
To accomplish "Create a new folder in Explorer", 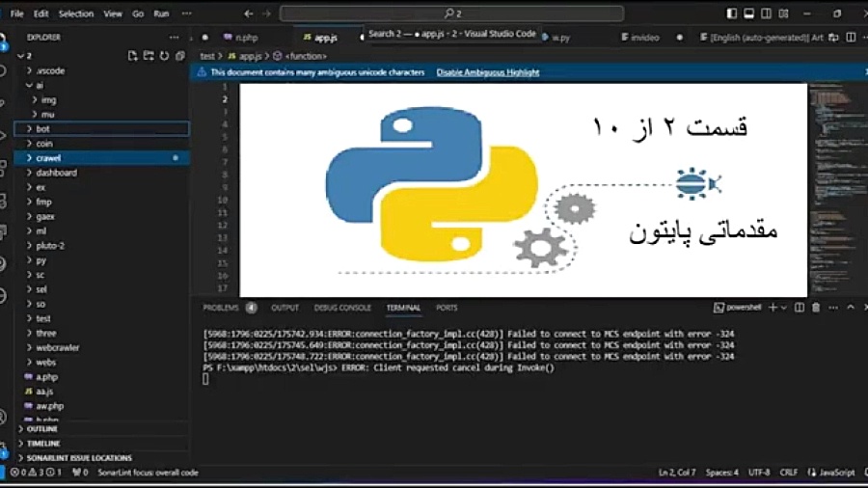I will click(149, 56).
